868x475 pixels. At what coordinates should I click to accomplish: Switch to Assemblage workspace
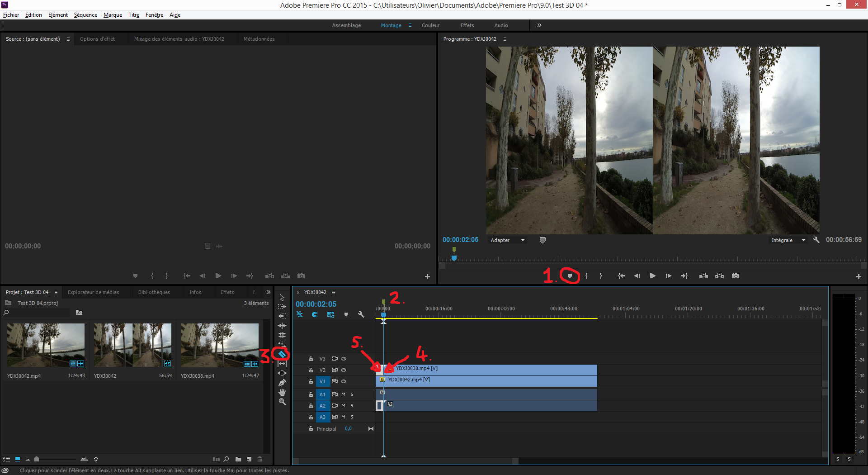pyautogui.click(x=346, y=25)
